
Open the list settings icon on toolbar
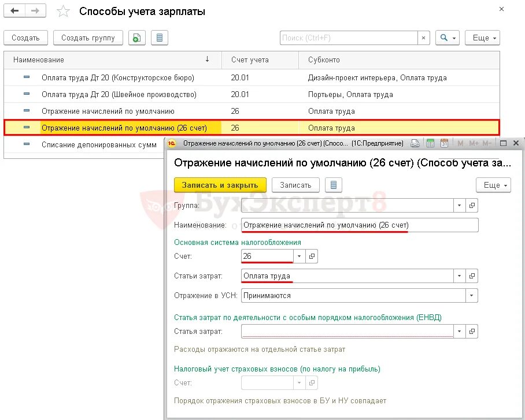point(159,38)
